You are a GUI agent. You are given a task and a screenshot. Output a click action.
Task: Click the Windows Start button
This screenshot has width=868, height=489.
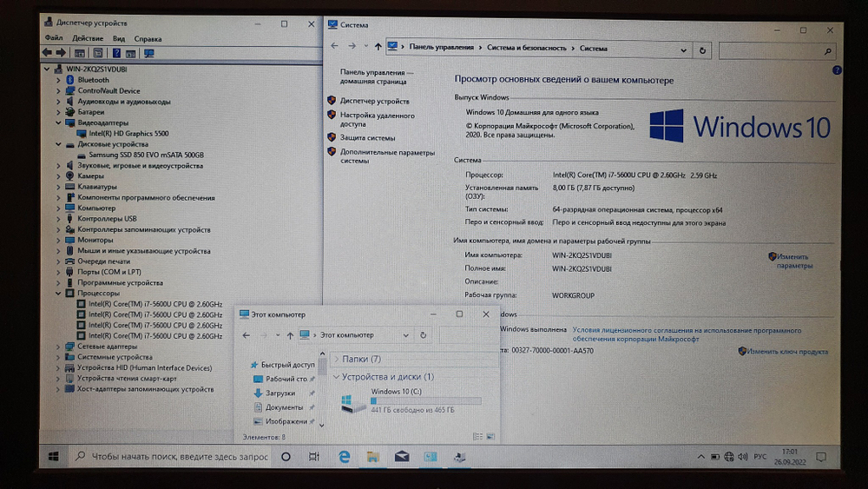pyautogui.click(x=53, y=456)
